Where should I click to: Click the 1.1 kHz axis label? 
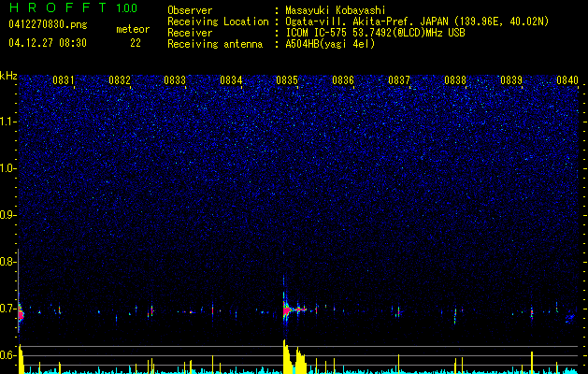pyautogui.click(x=7, y=122)
